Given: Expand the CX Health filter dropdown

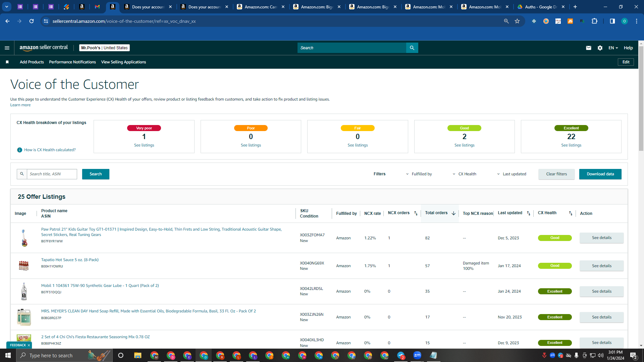Looking at the screenshot, I should (465, 174).
